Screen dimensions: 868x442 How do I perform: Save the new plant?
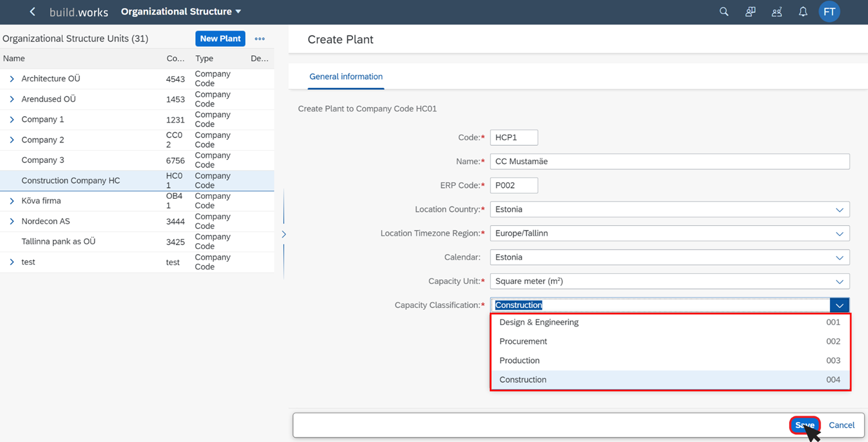click(804, 425)
